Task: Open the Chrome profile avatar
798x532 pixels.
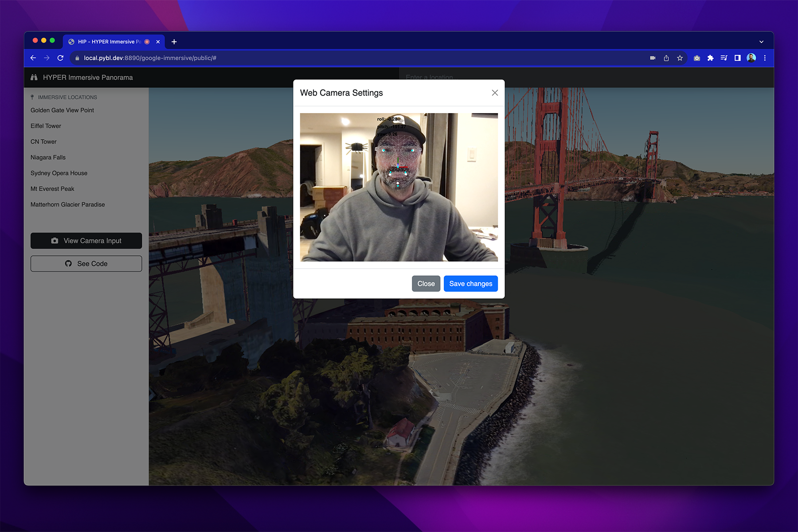Action: (751, 58)
